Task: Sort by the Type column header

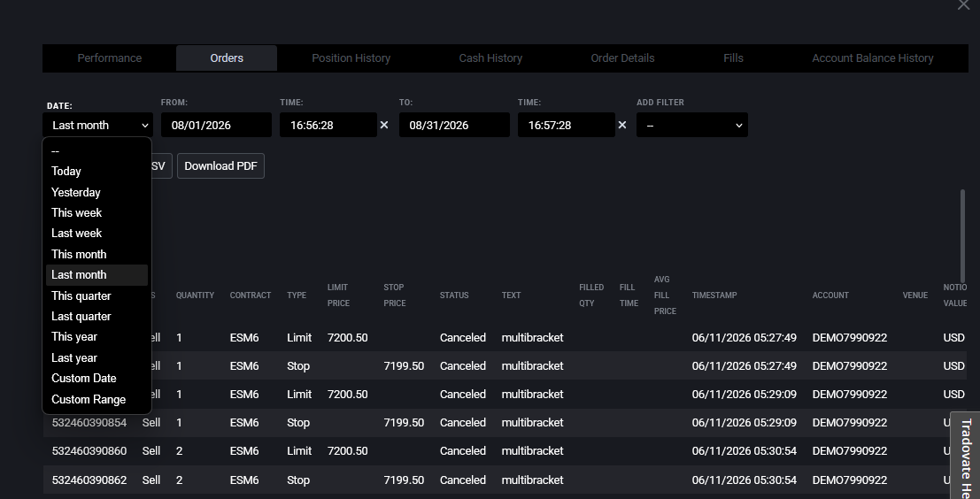Action: click(297, 296)
